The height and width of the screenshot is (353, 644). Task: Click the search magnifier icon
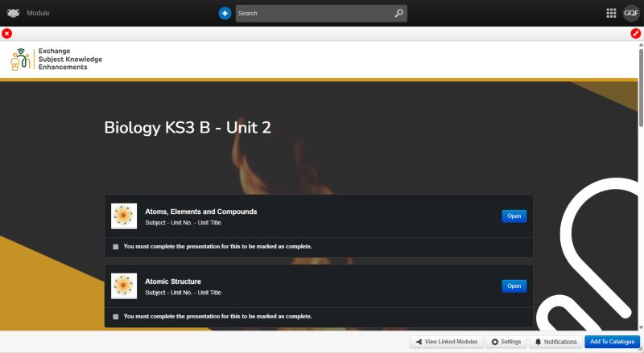click(x=398, y=14)
